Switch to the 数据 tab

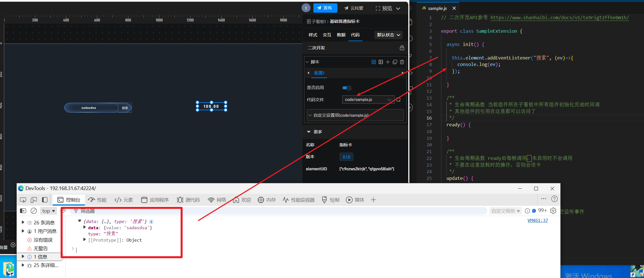pyautogui.click(x=341, y=35)
